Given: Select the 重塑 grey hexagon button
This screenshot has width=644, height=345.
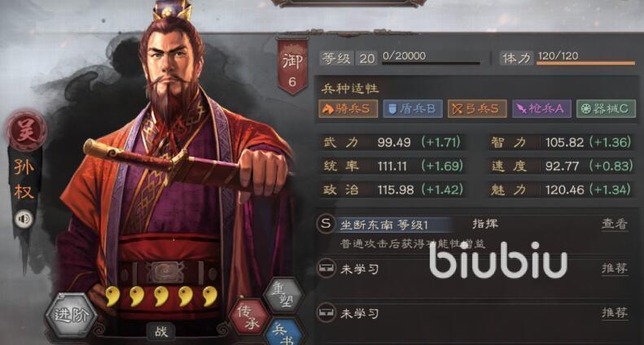Looking at the screenshot, I should [x=283, y=295].
